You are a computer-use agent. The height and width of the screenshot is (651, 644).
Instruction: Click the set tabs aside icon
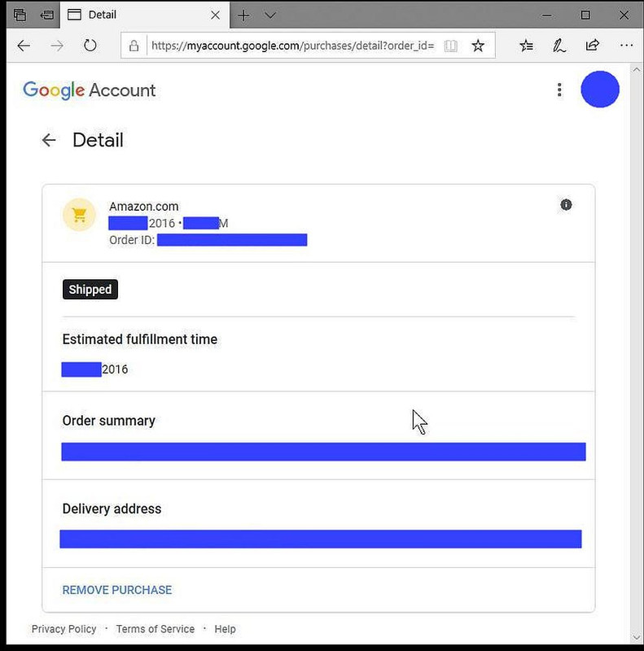tap(47, 15)
